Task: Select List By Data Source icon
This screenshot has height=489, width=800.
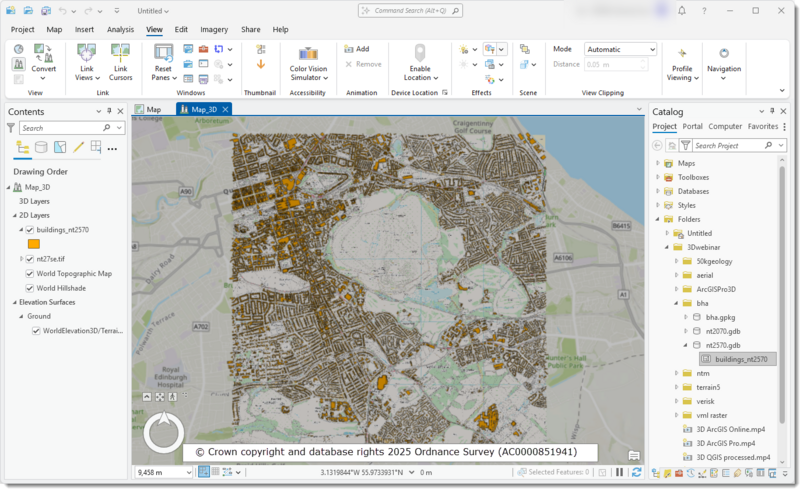Action: tap(41, 148)
